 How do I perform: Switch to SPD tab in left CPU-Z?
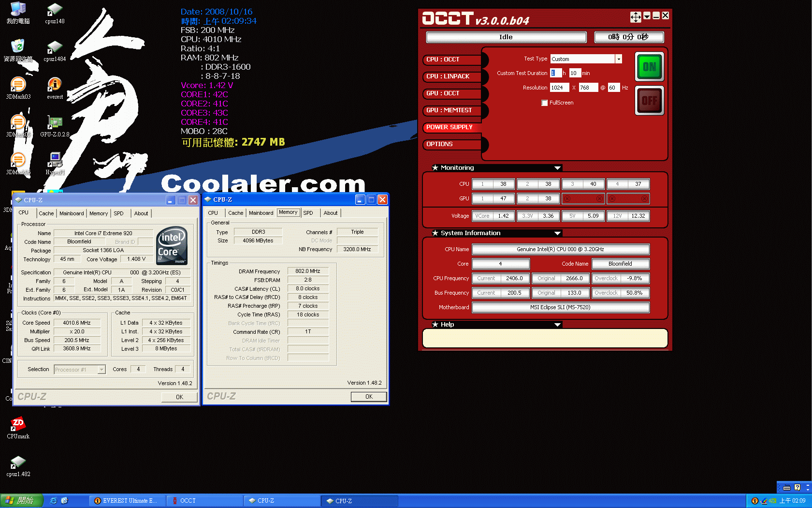(118, 213)
